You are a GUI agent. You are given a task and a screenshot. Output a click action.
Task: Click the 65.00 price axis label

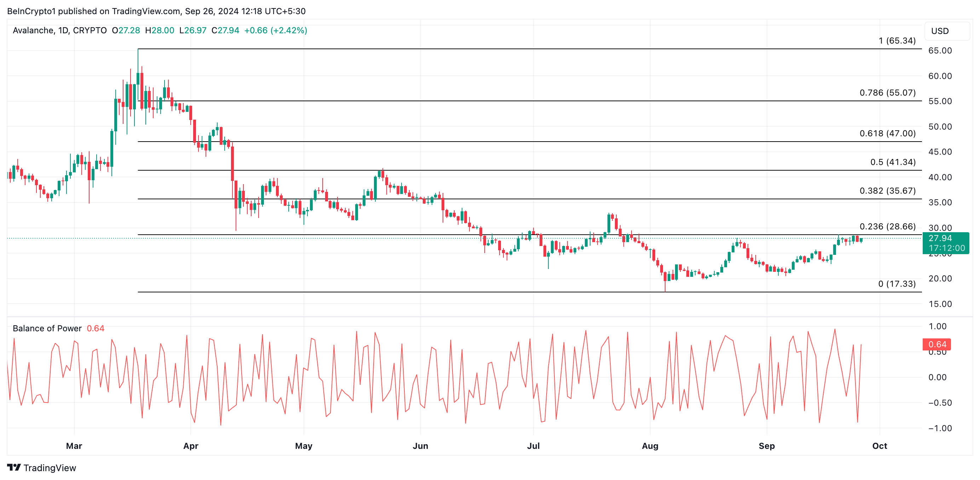click(x=940, y=51)
